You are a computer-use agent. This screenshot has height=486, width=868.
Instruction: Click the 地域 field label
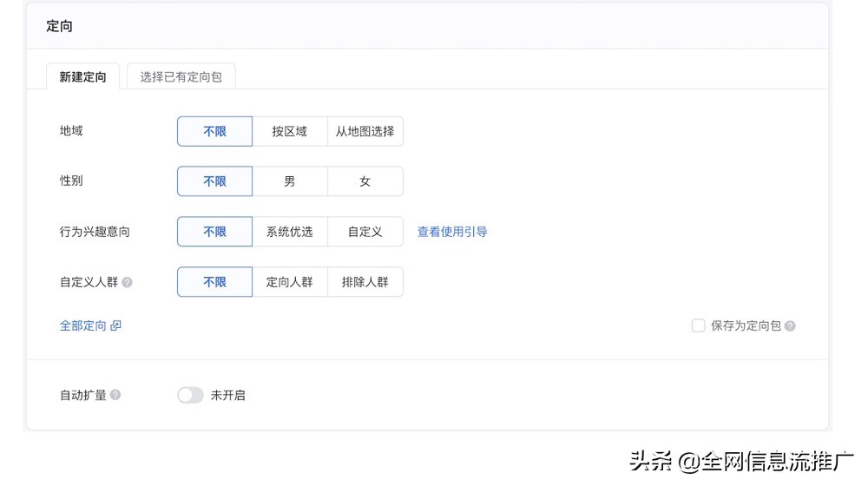71,131
